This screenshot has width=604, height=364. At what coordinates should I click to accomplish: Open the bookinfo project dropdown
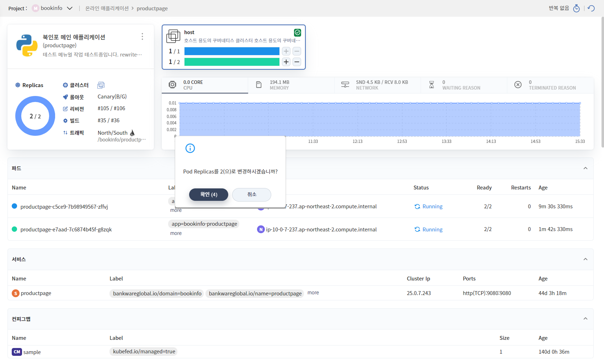click(53, 8)
